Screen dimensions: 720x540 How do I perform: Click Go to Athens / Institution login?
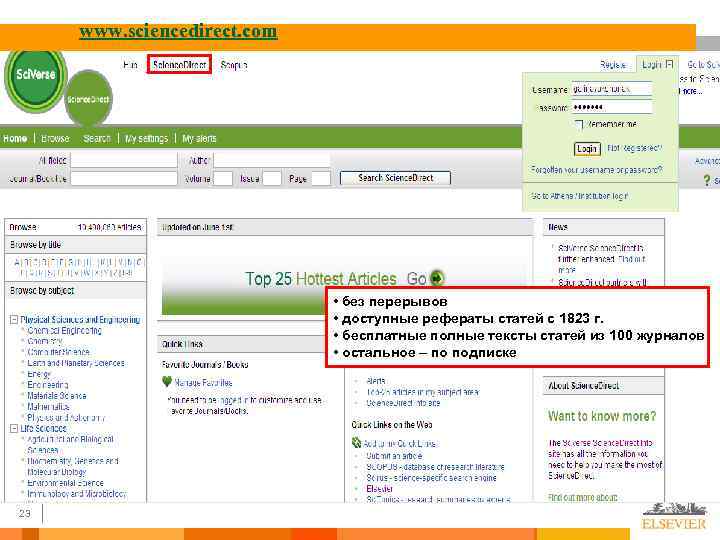579,196
